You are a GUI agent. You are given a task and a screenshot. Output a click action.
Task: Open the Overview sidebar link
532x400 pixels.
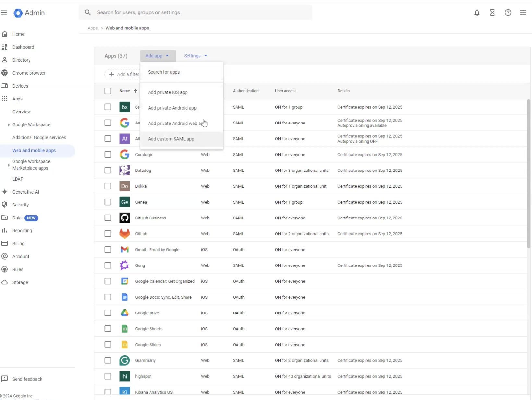click(21, 112)
